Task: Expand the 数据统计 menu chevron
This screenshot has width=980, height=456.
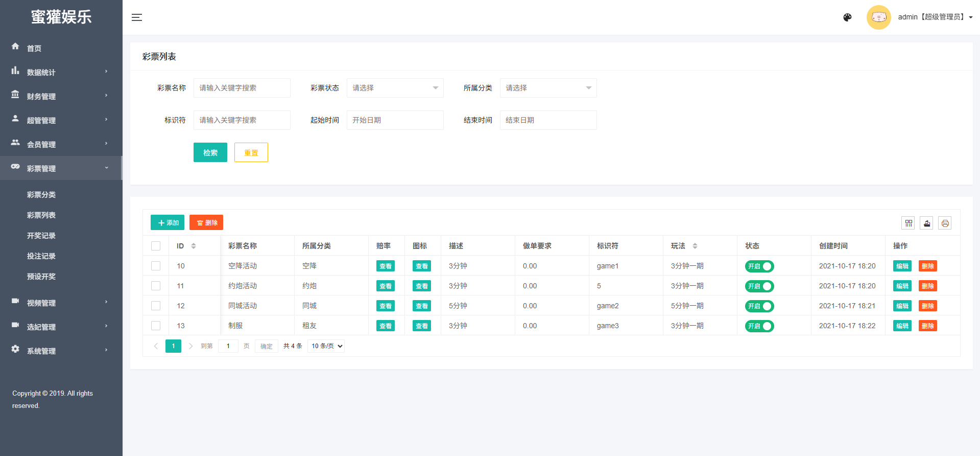Action: pos(106,71)
